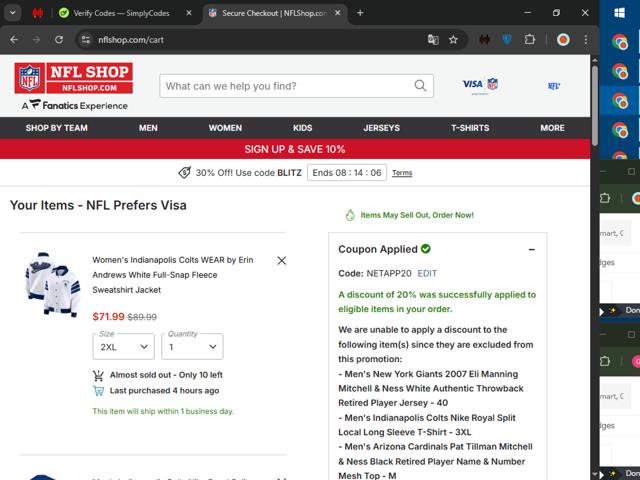Bookmark this page with the star icon
The image size is (640, 480).
coord(453,40)
